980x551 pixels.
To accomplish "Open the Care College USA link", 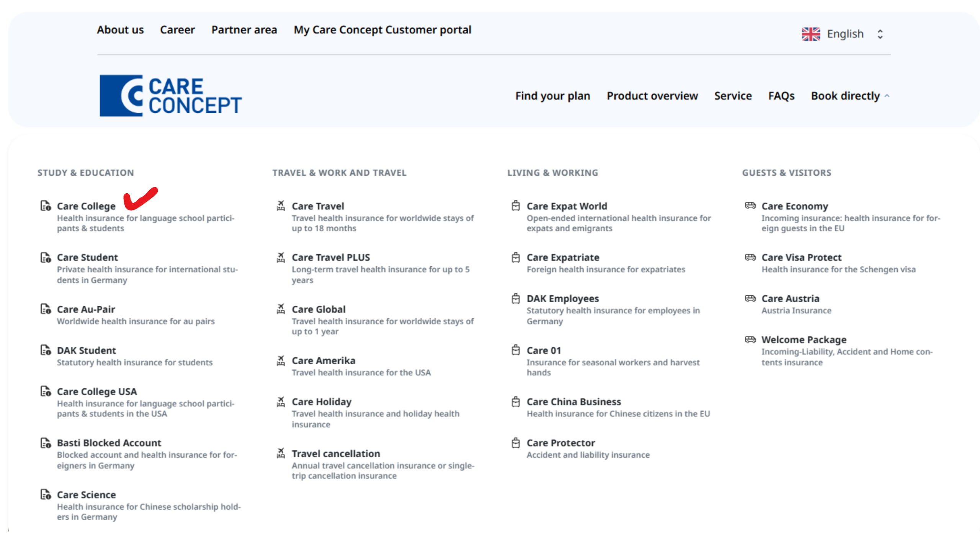I will point(97,392).
